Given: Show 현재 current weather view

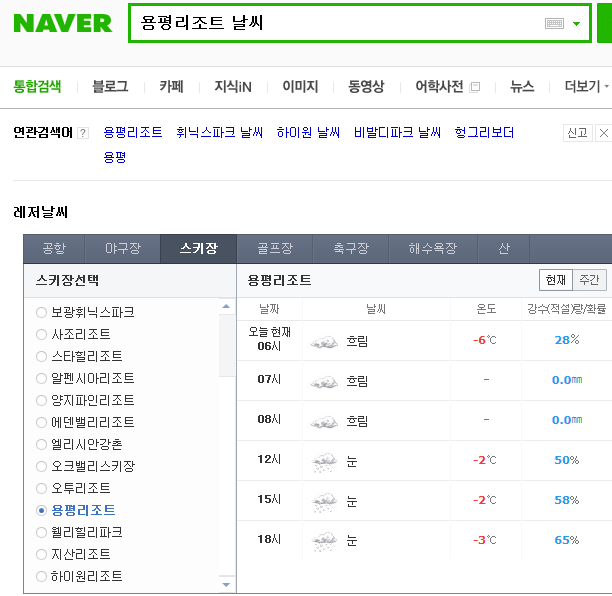Looking at the screenshot, I should 556,280.
